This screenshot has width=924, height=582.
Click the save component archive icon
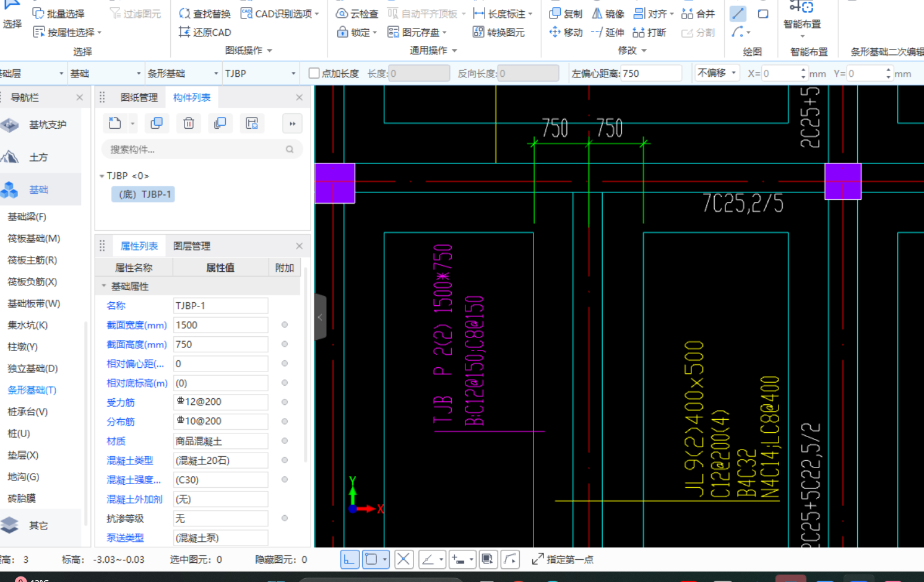(252, 123)
